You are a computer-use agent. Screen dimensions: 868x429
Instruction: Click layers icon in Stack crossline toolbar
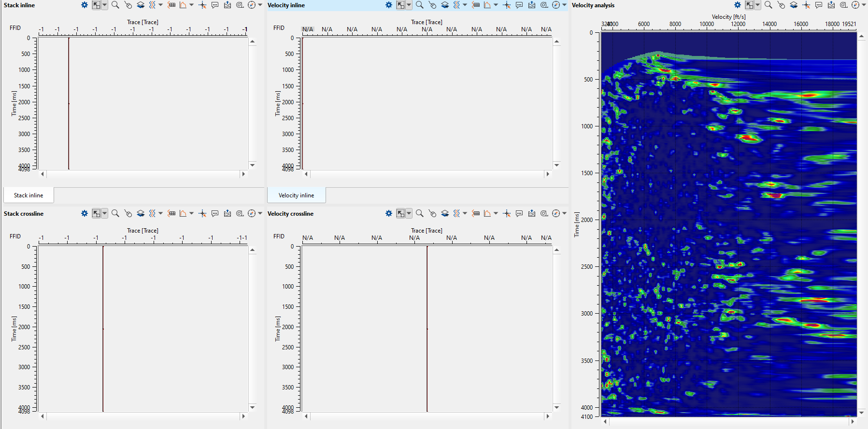pos(141,214)
